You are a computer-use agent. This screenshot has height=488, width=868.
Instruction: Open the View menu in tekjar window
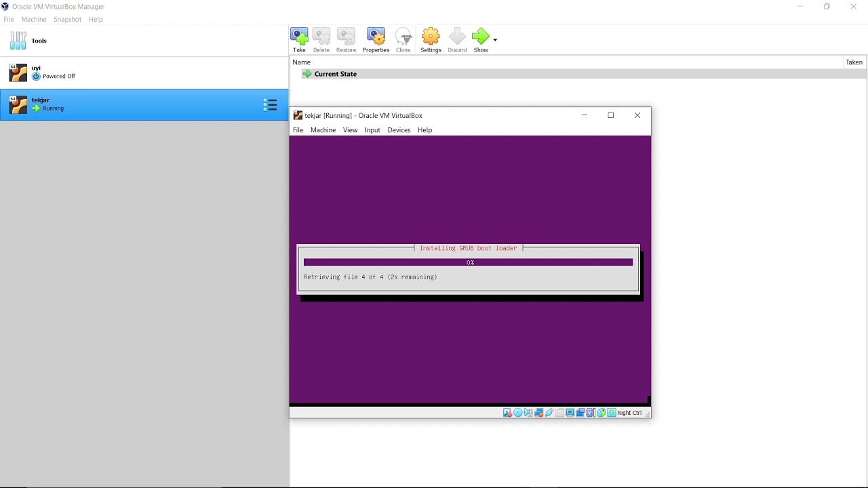click(x=351, y=130)
